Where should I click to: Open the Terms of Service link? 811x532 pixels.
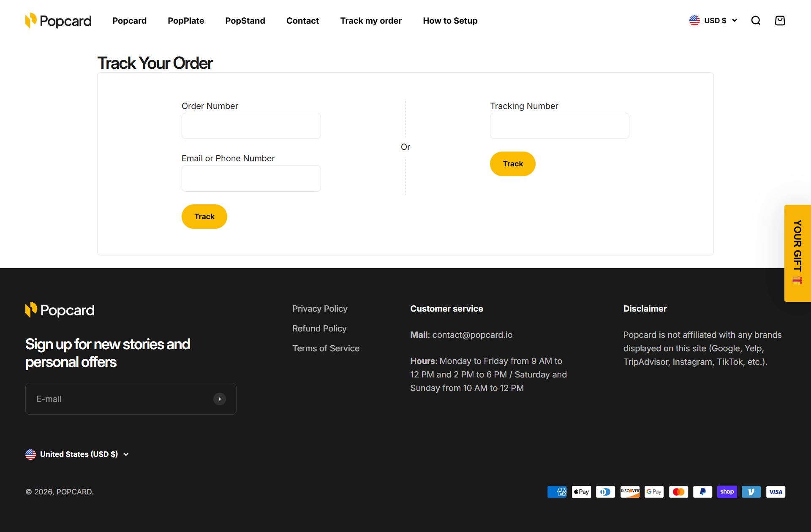click(x=326, y=348)
